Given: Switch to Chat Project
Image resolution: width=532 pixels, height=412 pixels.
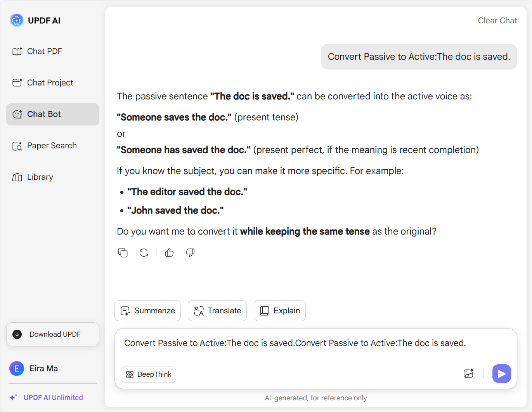Looking at the screenshot, I should 50,83.
